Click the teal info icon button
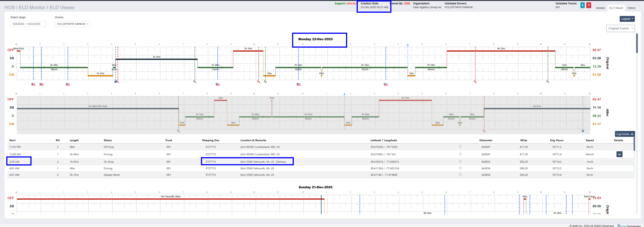Viewport: 644px width, 227px height. pos(582,5)
